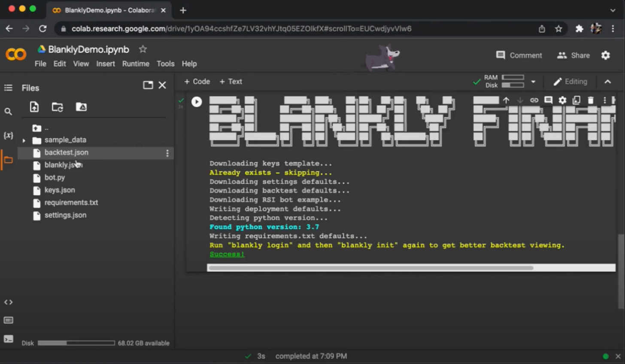625x364 pixels.
Task: Open the Edit menu
Action: click(60, 64)
